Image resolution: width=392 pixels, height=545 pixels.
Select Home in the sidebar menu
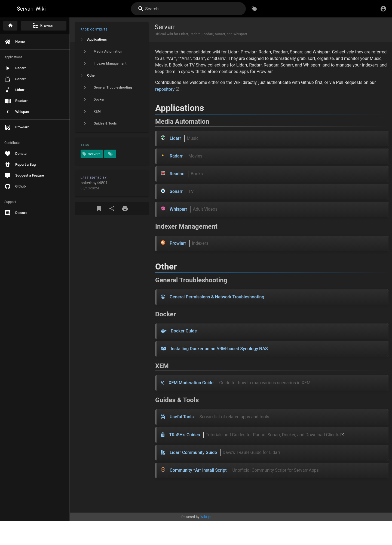pyautogui.click(x=35, y=42)
